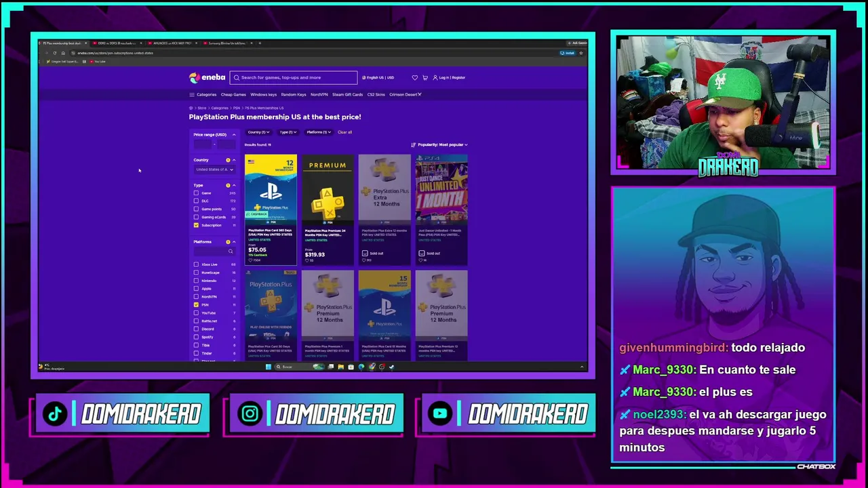Click the browser Install app button
868x488 pixels.
click(x=568, y=53)
